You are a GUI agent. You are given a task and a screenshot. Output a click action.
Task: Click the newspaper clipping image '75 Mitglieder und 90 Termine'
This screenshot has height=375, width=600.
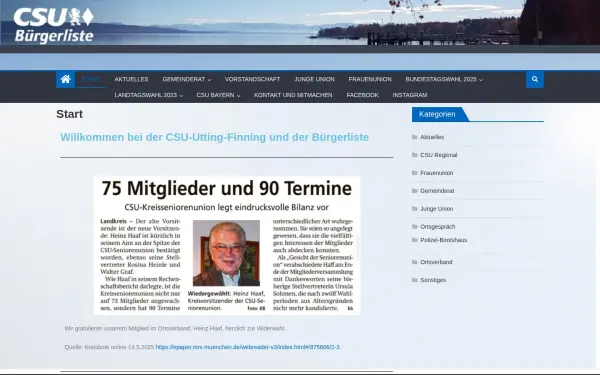[x=227, y=245]
